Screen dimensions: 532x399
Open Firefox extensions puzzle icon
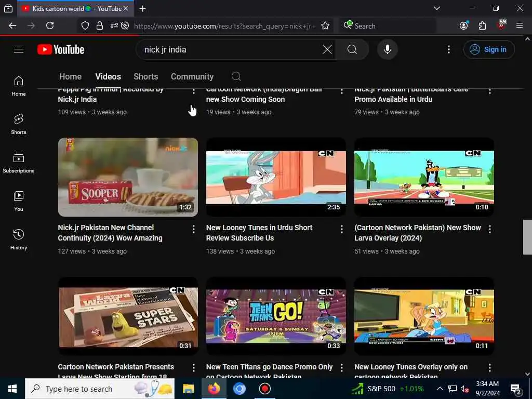click(x=482, y=26)
